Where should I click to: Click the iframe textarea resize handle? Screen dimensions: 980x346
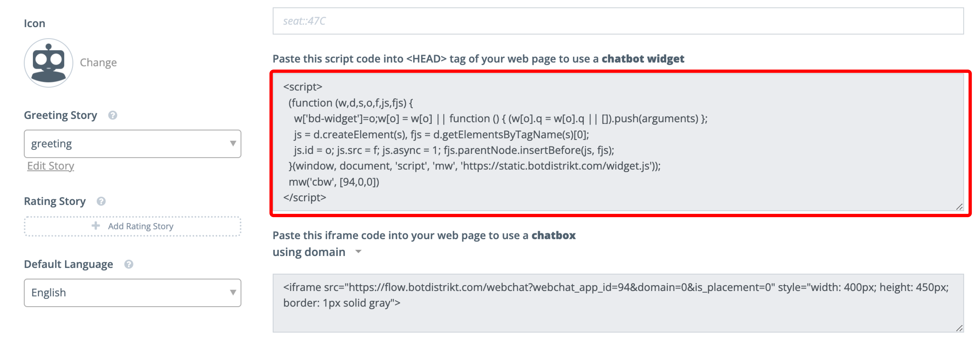pos(959,328)
